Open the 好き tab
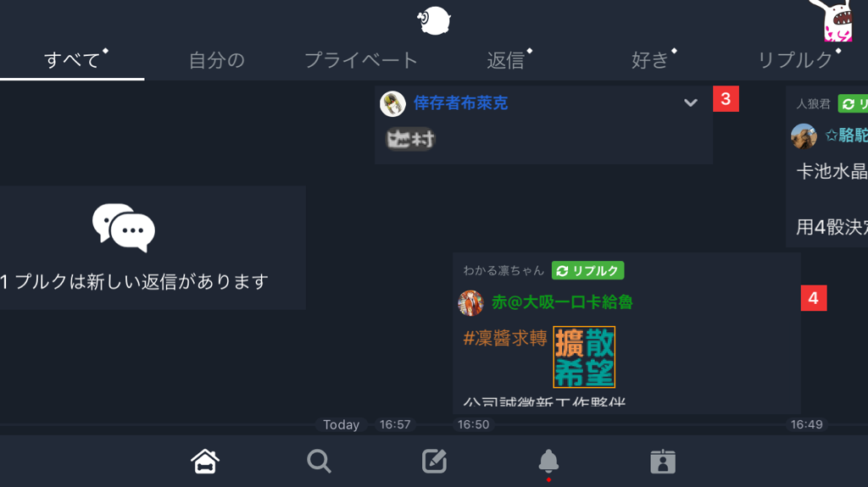868x487 pixels. [x=650, y=60]
